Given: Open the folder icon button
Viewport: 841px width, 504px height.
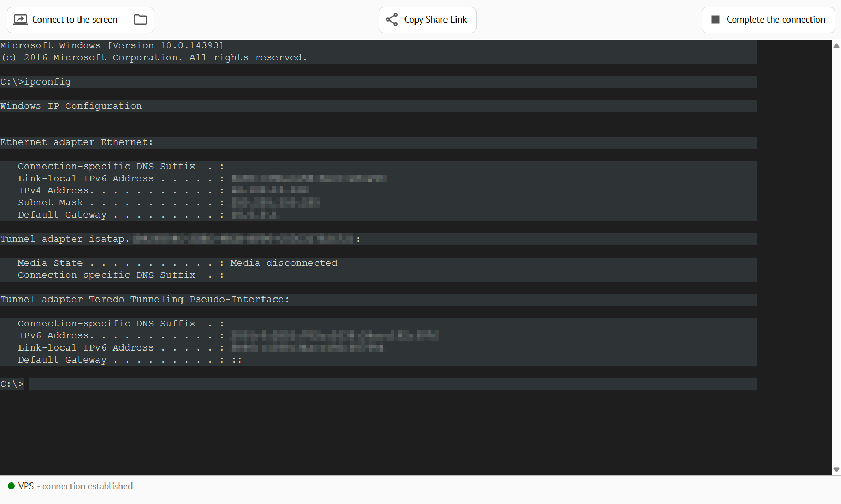Looking at the screenshot, I should click(x=140, y=19).
